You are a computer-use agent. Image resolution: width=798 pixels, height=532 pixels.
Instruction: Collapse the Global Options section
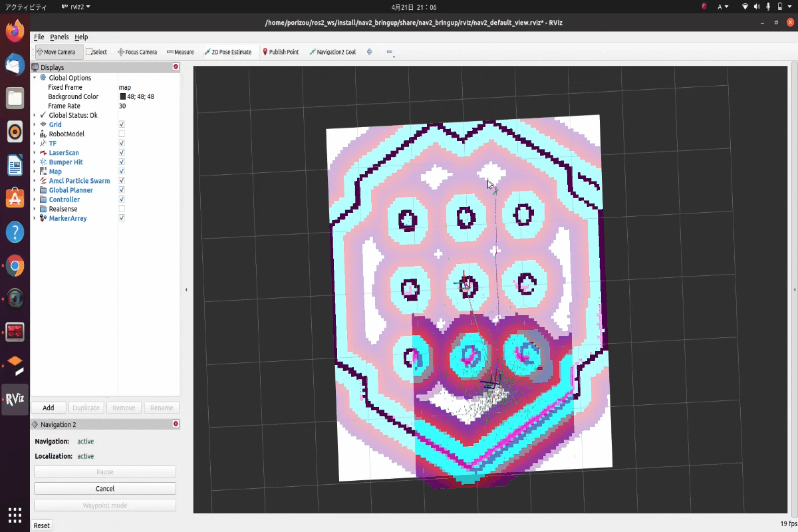(x=35, y=77)
